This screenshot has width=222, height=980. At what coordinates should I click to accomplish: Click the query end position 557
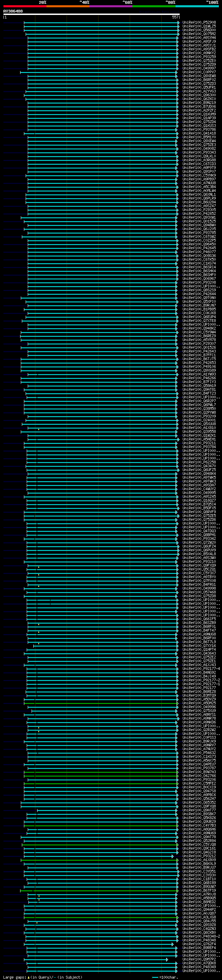click(x=175, y=17)
